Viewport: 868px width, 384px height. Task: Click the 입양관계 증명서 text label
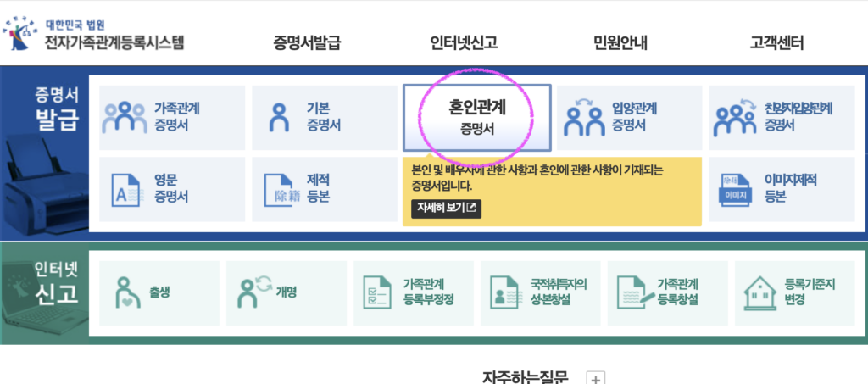coord(634,117)
